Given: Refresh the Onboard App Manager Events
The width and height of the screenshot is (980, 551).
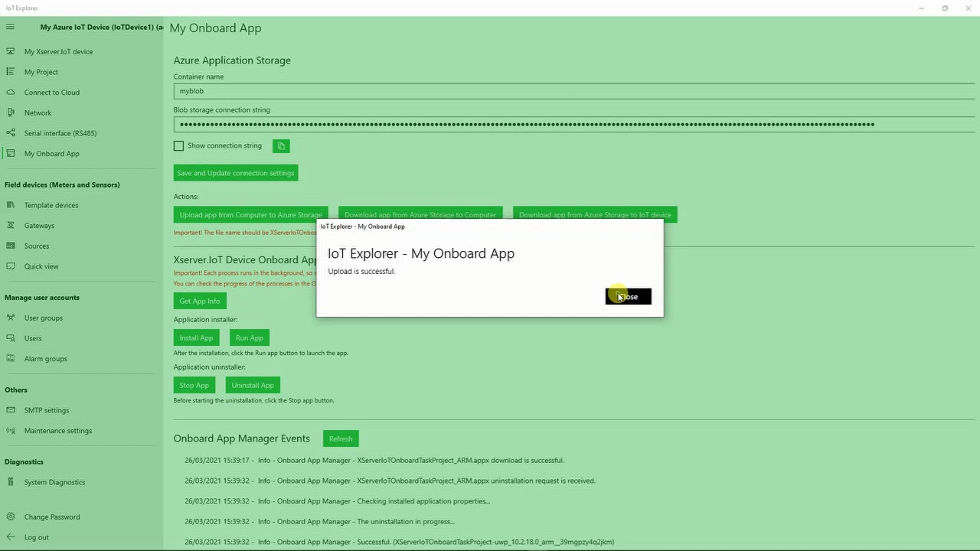Looking at the screenshot, I should pos(341,439).
